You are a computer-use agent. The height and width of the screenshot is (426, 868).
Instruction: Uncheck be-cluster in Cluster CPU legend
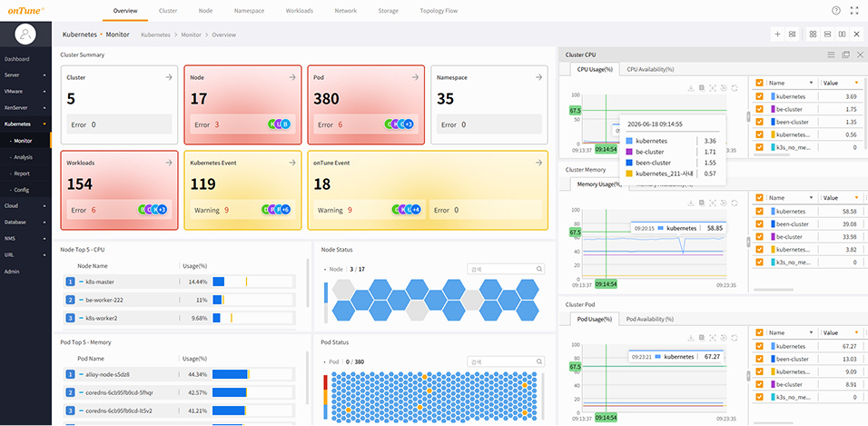(x=759, y=109)
